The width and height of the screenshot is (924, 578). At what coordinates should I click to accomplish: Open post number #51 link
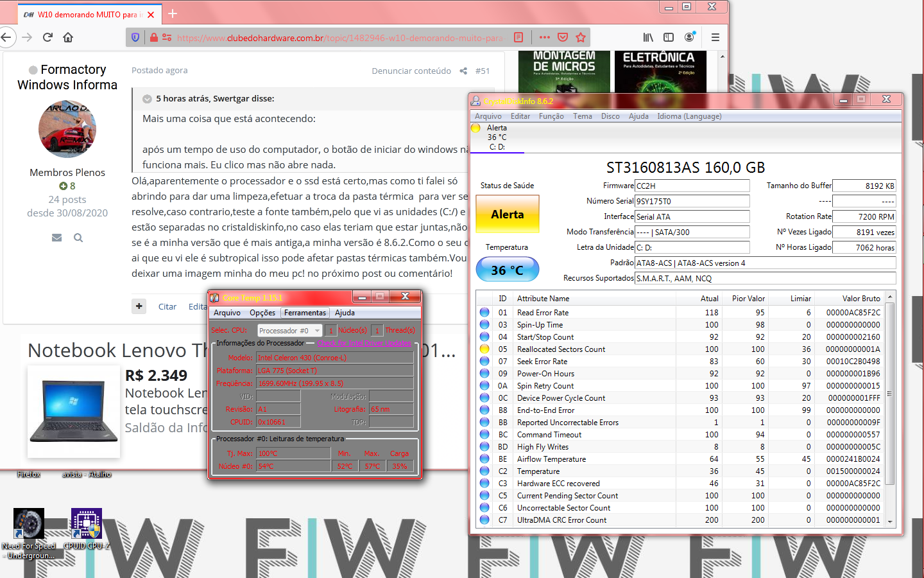pyautogui.click(x=483, y=71)
